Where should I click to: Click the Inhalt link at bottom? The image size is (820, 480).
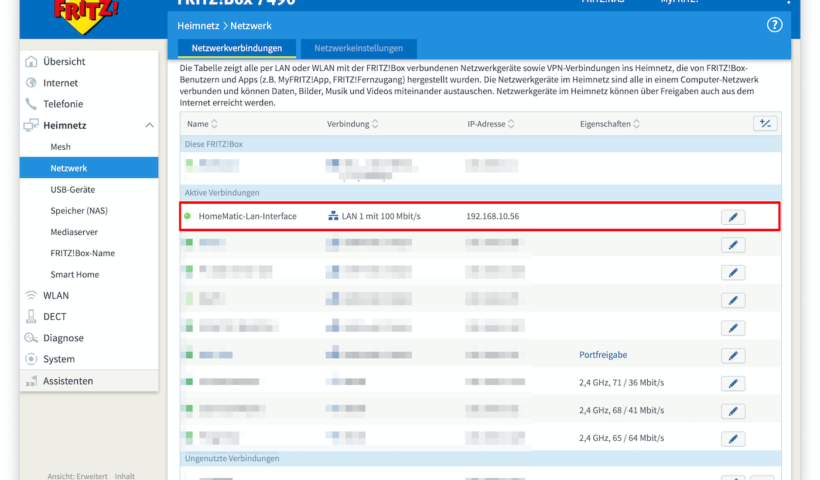pos(124,476)
